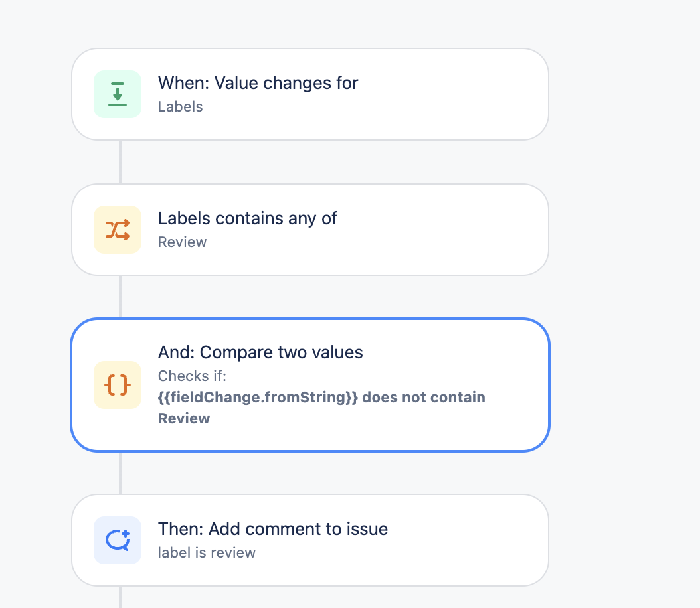Click the connector line between trigger and condition
700x608 pixels.
point(120,163)
